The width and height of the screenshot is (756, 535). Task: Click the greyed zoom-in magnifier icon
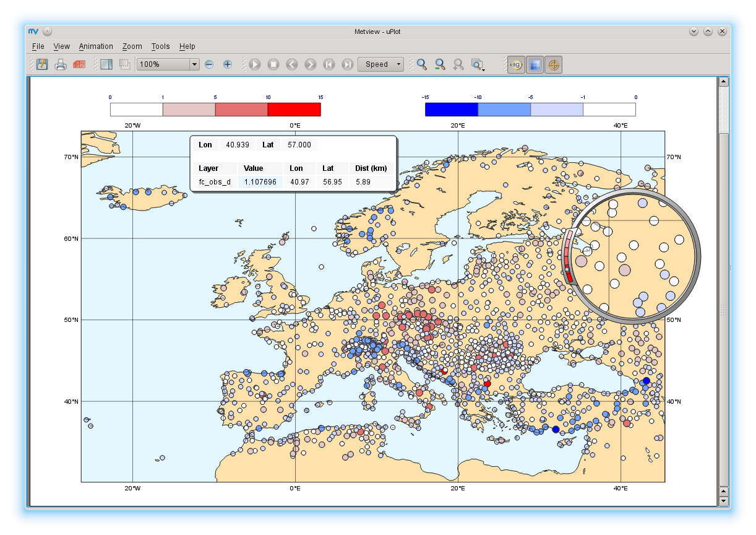(x=459, y=64)
